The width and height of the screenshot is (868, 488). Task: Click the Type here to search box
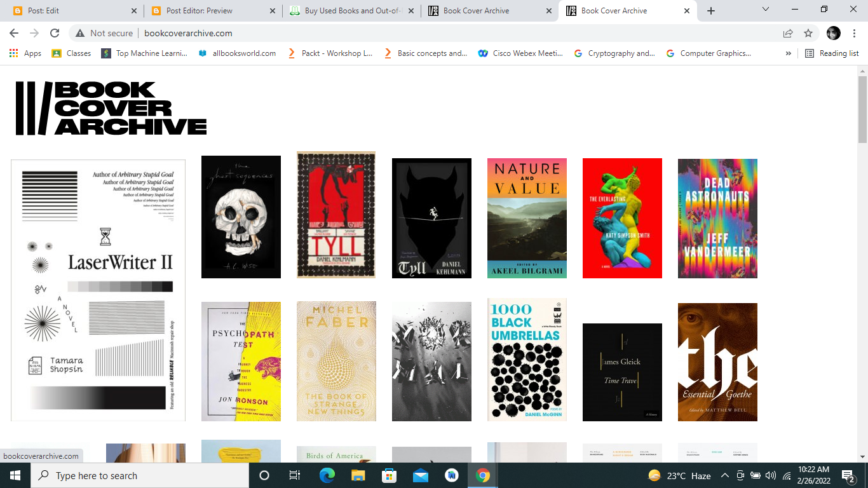coord(140,475)
